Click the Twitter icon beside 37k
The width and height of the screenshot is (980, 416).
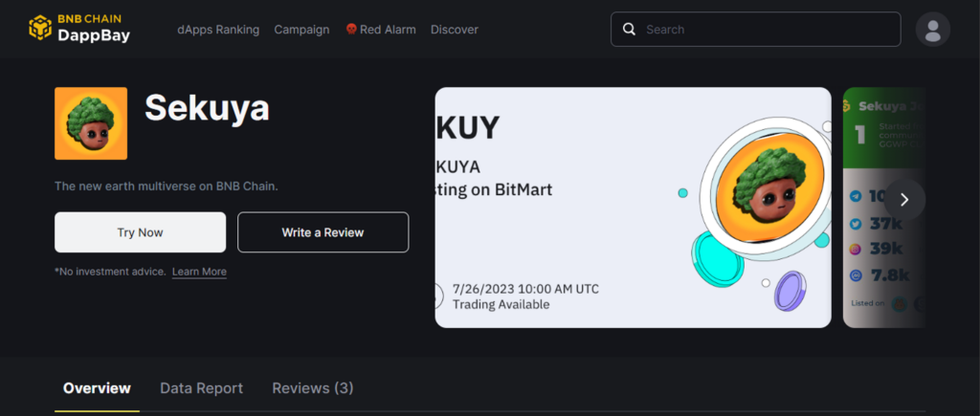(856, 224)
